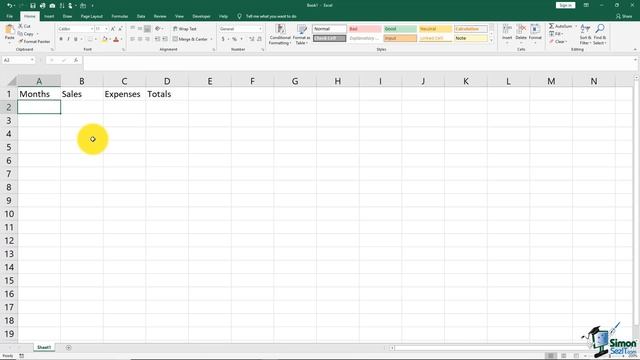Apply the Good cell style
The width and height of the screenshot is (640, 360).
tap(400, 29)
